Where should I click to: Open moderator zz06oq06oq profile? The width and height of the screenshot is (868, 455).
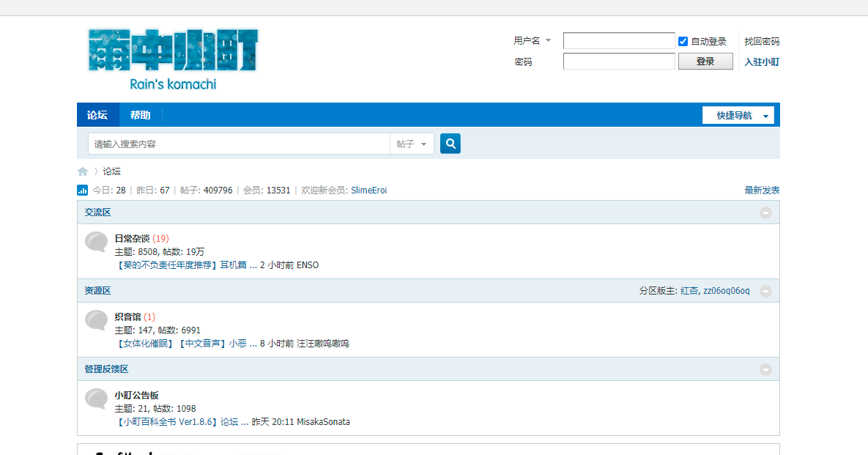727,291
